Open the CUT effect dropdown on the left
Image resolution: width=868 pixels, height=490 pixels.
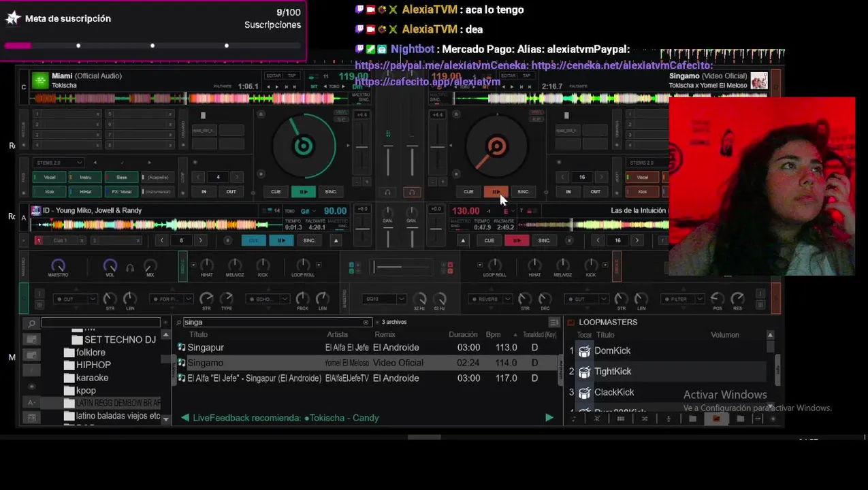(x=76, y=299)
